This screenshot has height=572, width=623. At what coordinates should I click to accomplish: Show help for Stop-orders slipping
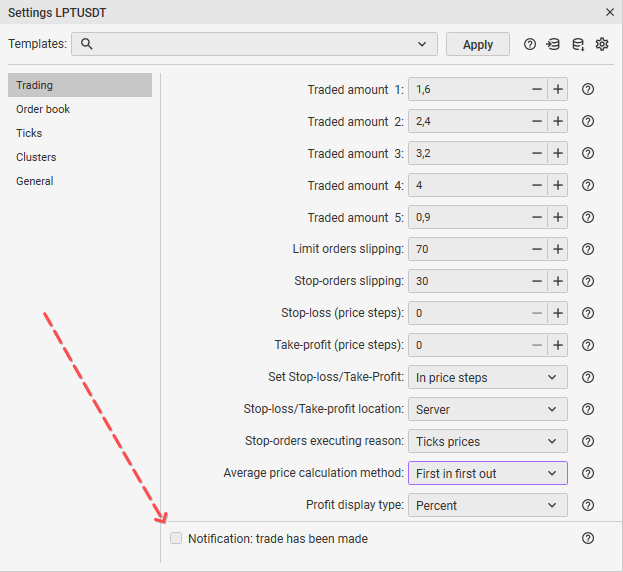click(x=588, y=281)
